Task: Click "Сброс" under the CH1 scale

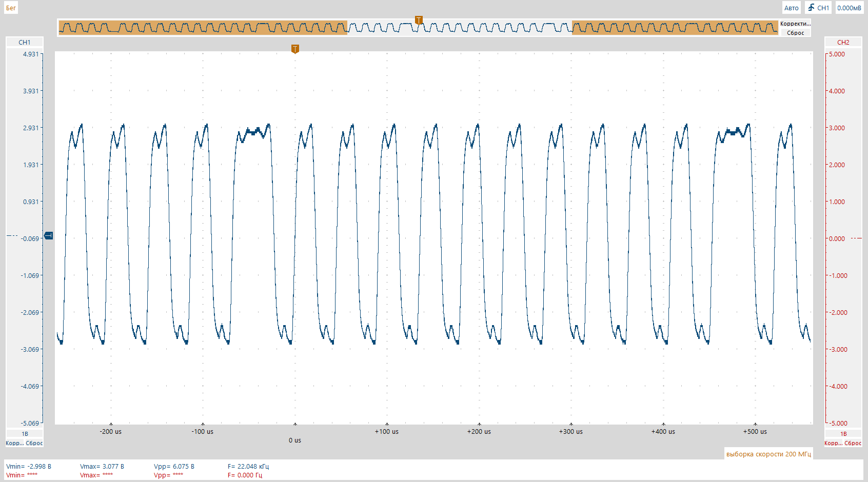Action: click(34, 443)
